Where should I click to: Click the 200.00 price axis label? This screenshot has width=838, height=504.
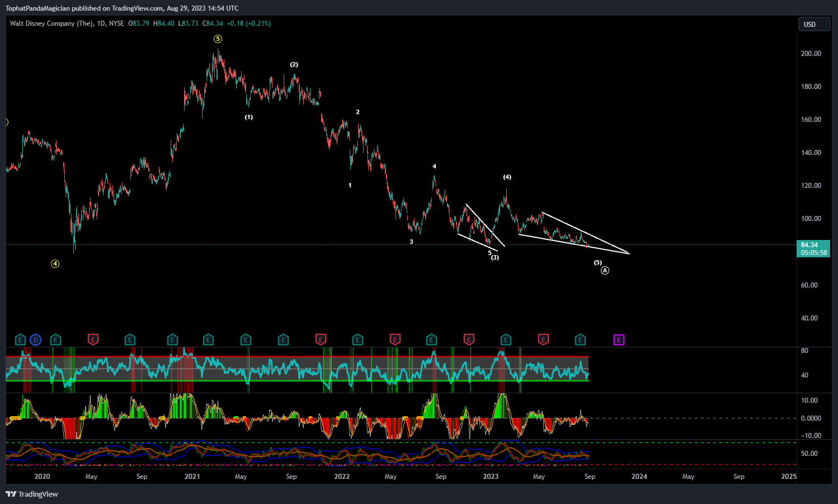pyautogui.click(x=811, y=54)
